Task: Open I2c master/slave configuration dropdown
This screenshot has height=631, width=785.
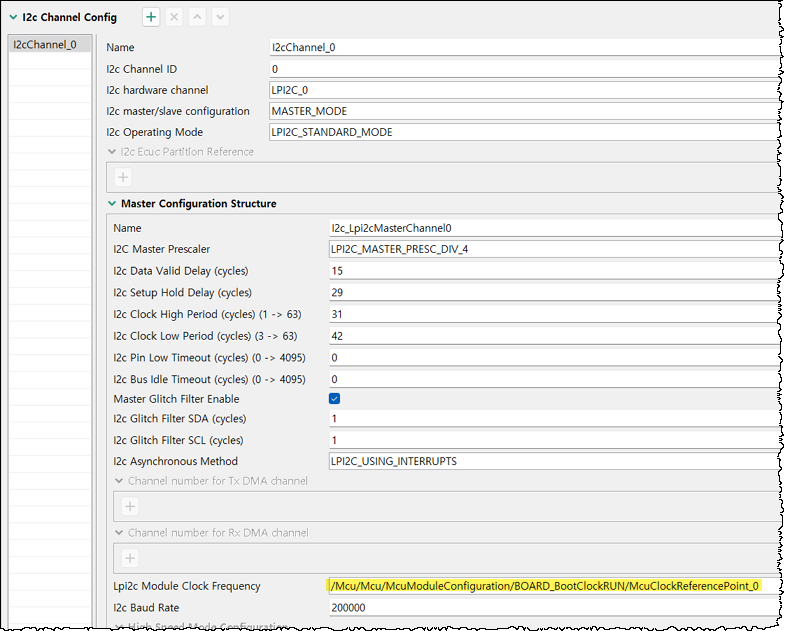Action: [x=525, y=111]
